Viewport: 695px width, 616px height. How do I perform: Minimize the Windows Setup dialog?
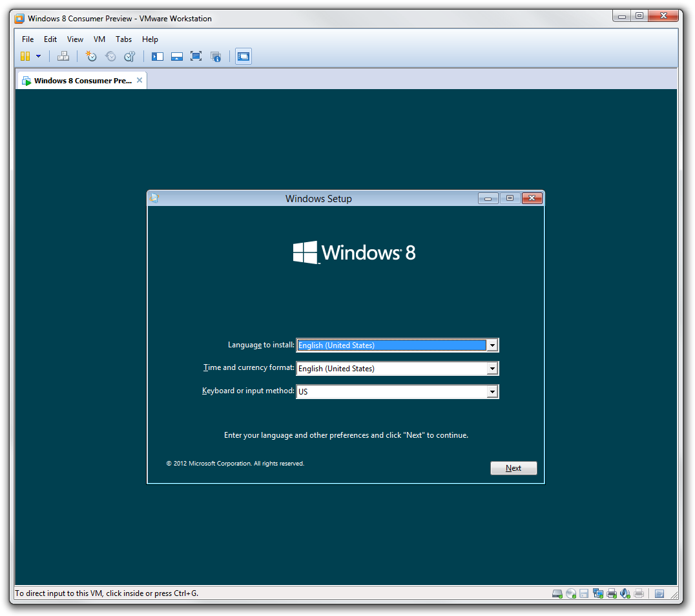click(x=488, y=198)
